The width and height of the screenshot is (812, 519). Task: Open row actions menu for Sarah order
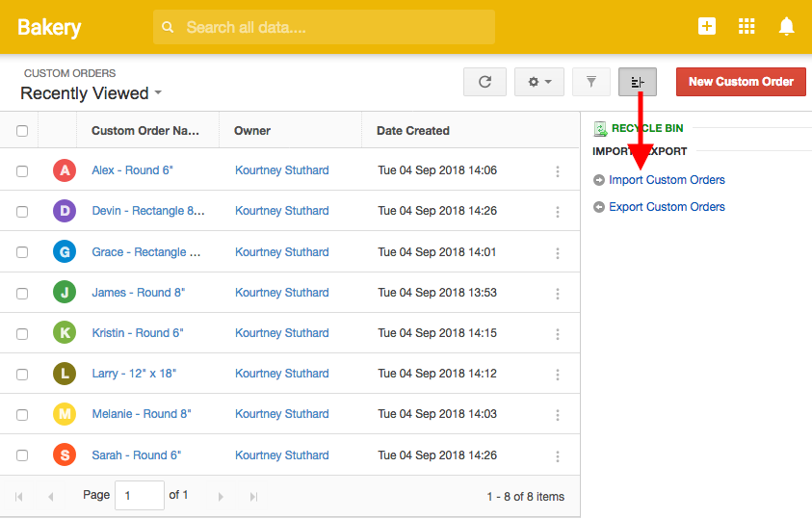tap(558, 455)
